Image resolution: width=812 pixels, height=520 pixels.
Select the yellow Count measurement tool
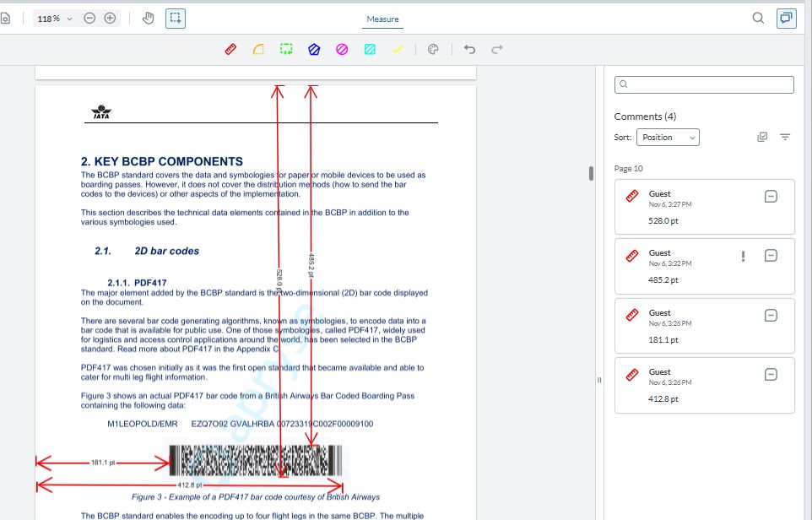(x=398, y=49)
